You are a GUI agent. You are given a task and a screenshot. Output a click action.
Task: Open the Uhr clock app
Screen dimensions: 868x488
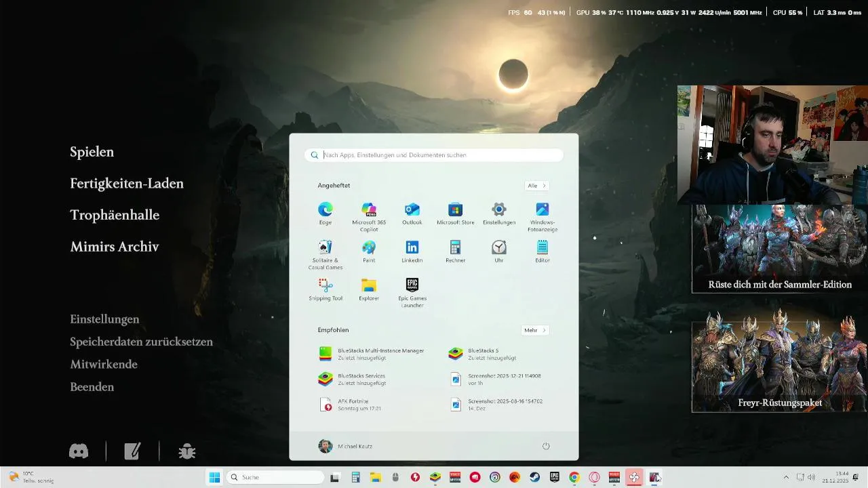499,251
